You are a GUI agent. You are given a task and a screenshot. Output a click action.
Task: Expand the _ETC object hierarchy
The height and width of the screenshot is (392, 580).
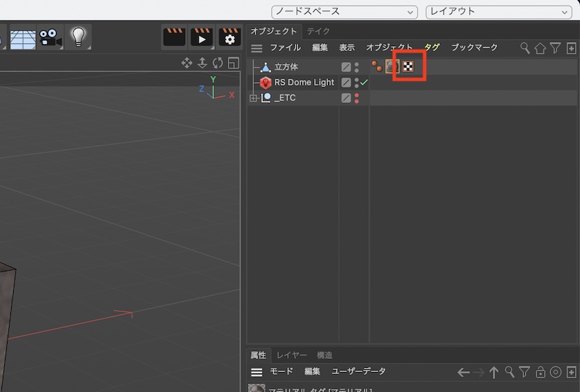253,98
